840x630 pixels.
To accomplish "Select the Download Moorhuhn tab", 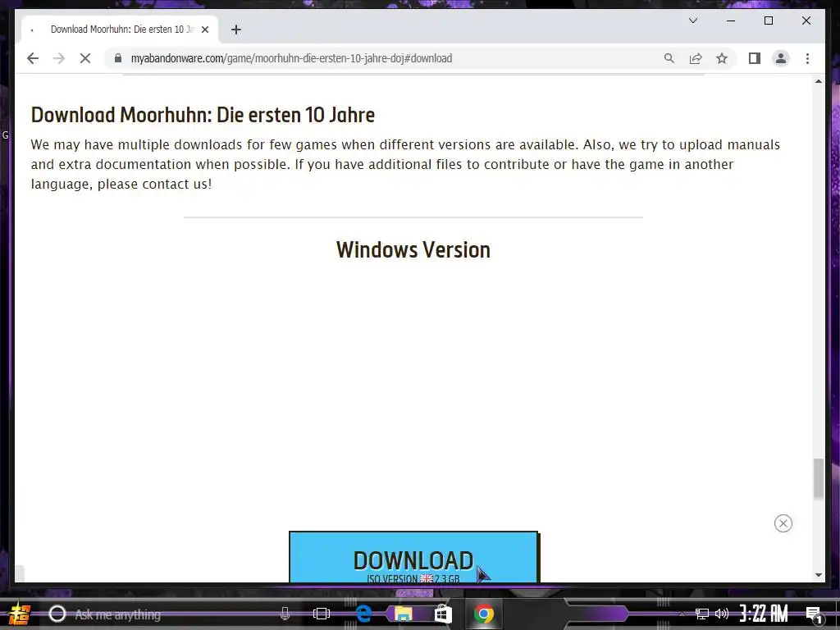I will point(120,30).
